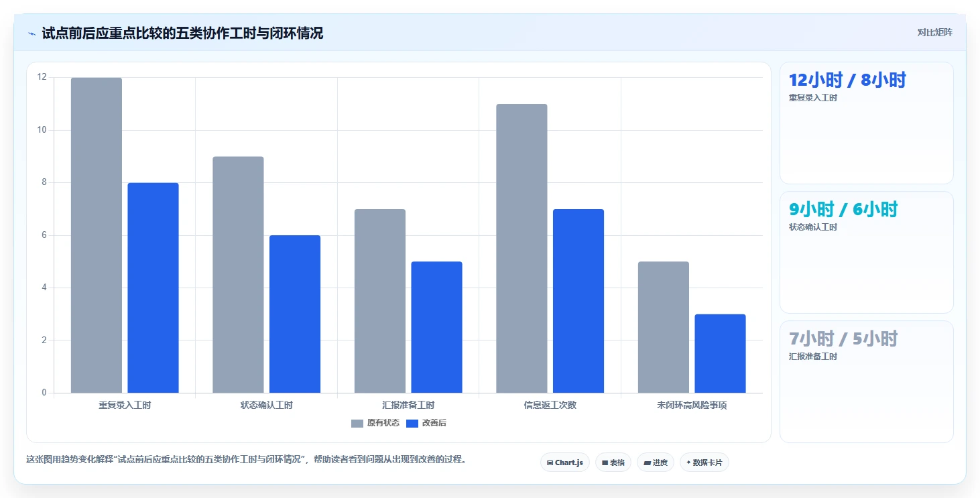Click the y-axis value 2
Viewport: 980px width, 498px height.
pyautogui.click(x=44, y=340)
